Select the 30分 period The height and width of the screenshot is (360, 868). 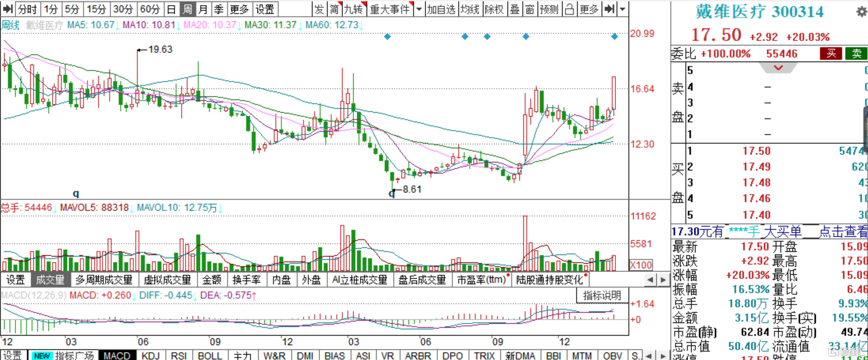coord(123,9)
